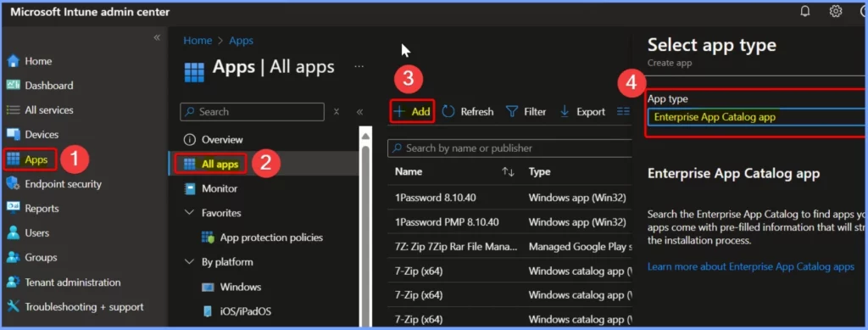Image resolution: width=868 pixels, height=330 pixels.
Task: Click the Apps breadcrumb link
Action: [242, 41]
